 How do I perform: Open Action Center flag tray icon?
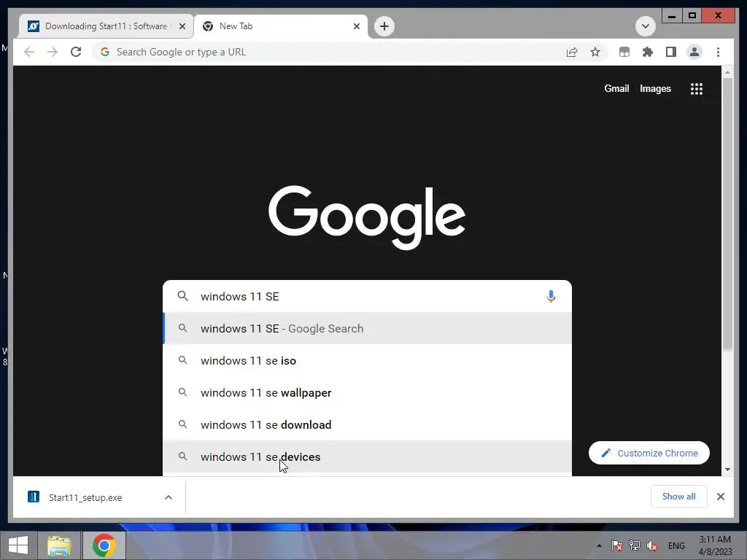[x=617, y=545]
